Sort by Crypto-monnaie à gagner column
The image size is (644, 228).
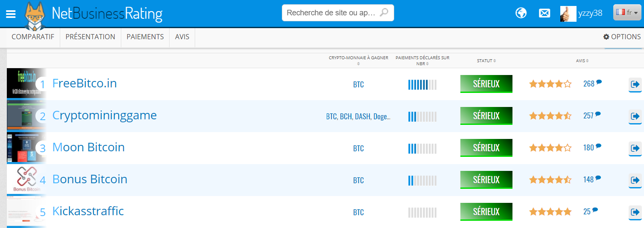pyautogui.click(x=359, y=61)
